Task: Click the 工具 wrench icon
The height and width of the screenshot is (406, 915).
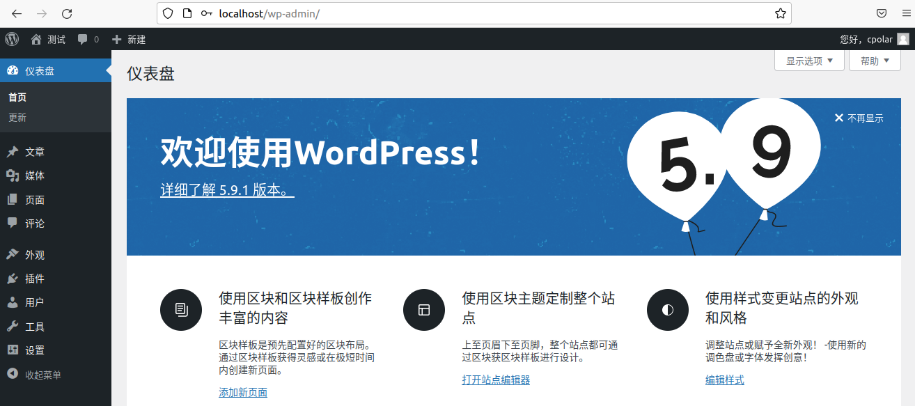Action: [12, 327]
